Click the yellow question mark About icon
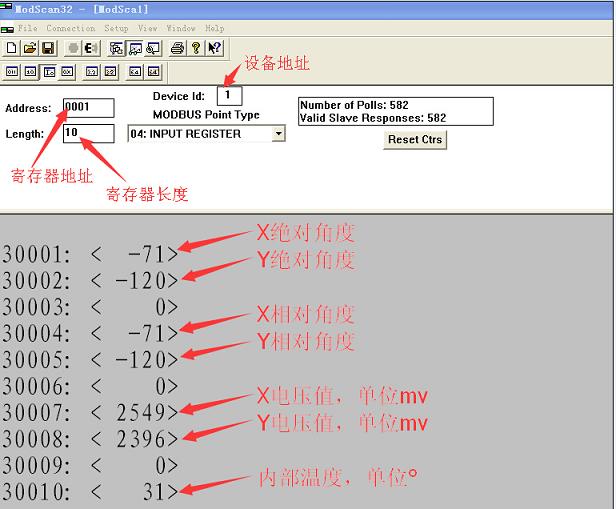 [x=196, y=47]
